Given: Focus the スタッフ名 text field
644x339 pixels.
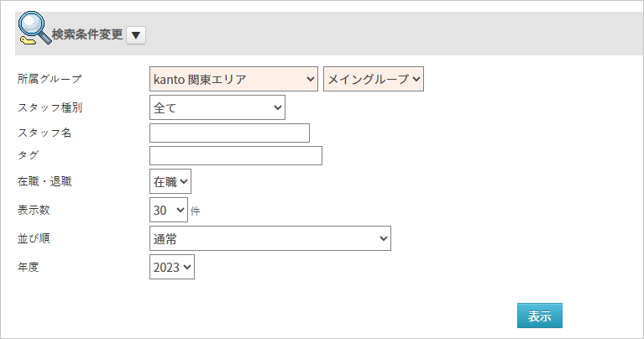Looking at the screenshot, I should coord(229,133).
